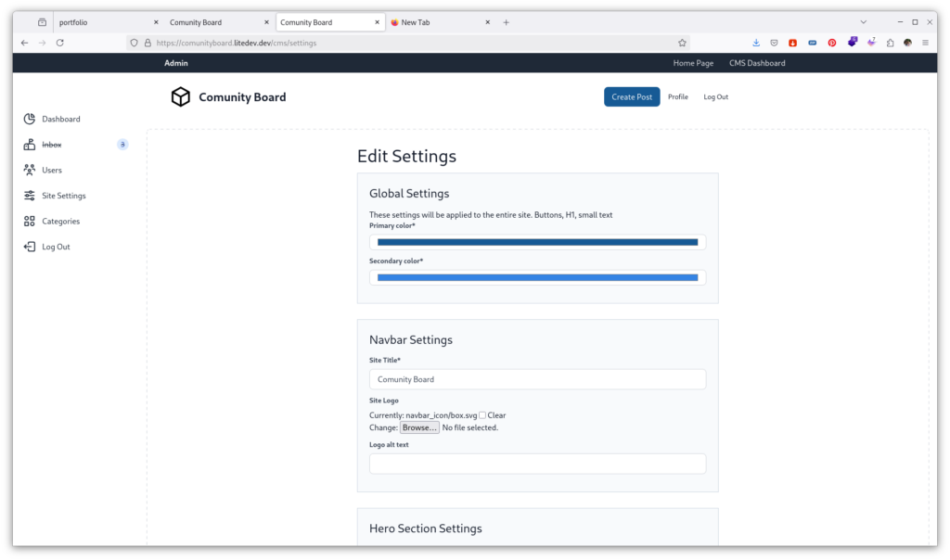The height and width of the screenshot is (560, 950).
Task: Open the Firefox downloads arrow icon
Action: coord(755,43)
